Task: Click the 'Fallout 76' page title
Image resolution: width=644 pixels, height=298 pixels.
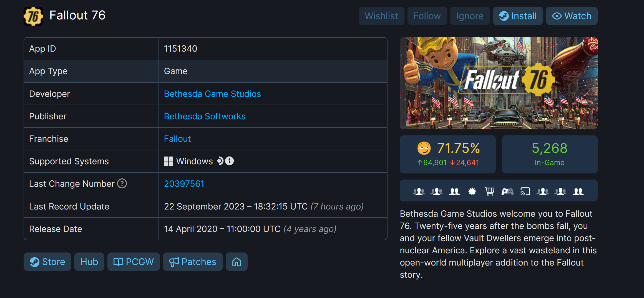Action: 77,15
